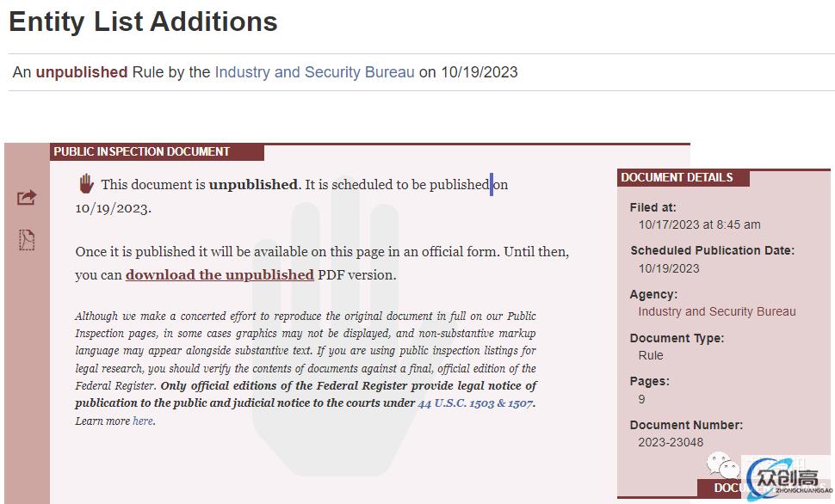This screenshot has height=504, width=835.
Task: Click the PDF document icon in sidebar
Action: click(x=27, y=240)
